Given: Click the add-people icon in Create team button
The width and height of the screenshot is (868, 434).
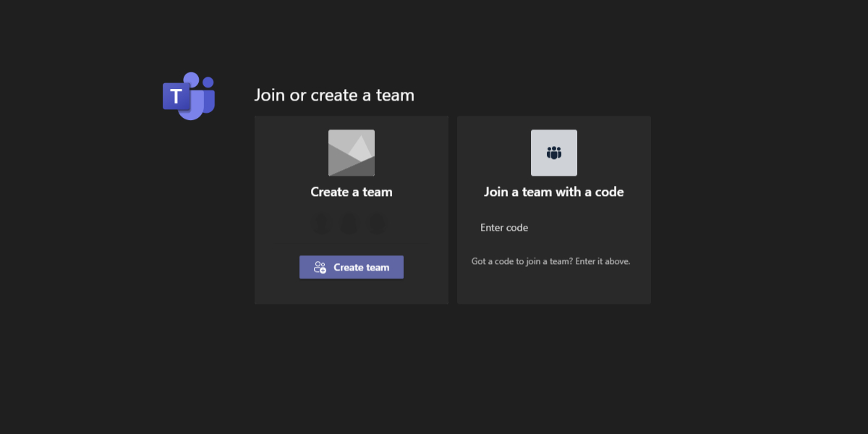Looking at the screenshot, I should tap(320, 267).
